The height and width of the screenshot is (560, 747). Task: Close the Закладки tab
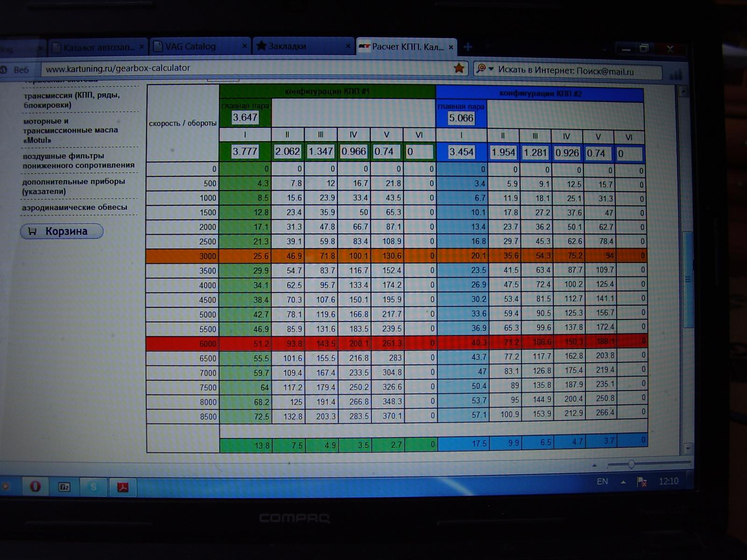348,46
